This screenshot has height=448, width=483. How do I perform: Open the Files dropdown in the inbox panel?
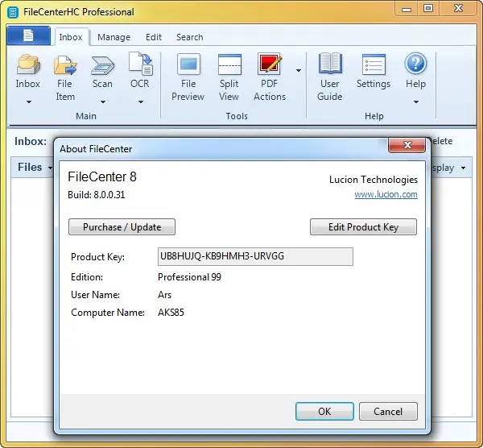[35, 168]
